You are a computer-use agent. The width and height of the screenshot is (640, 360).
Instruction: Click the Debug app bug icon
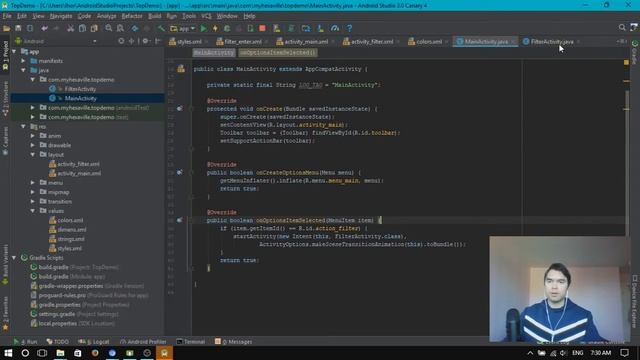point(227,28)
